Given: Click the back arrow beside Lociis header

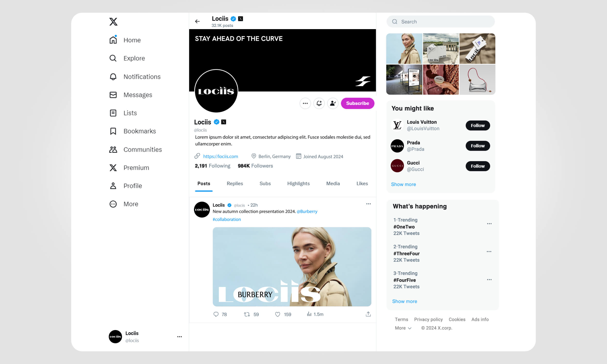Looking at the screenshot, I should point(197,21).
